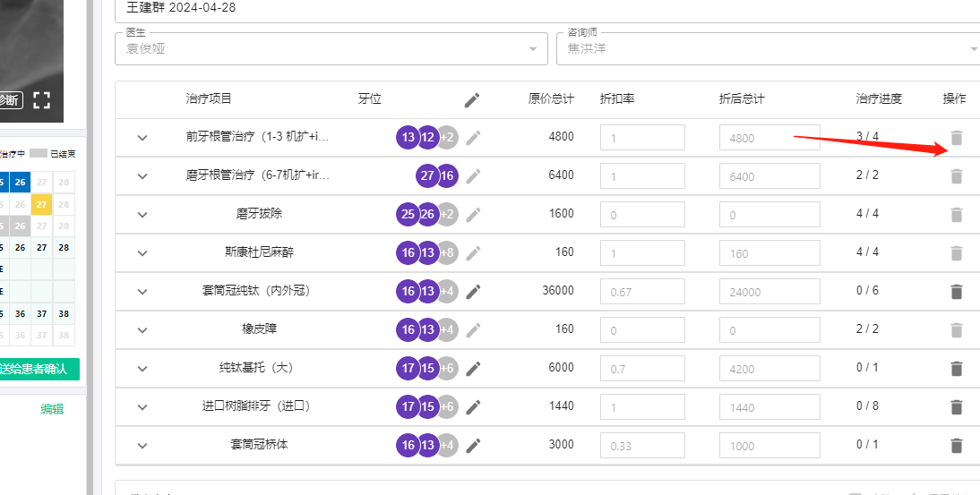Open the 医生 dropdown showing 袁俊娅

(331, 48)
